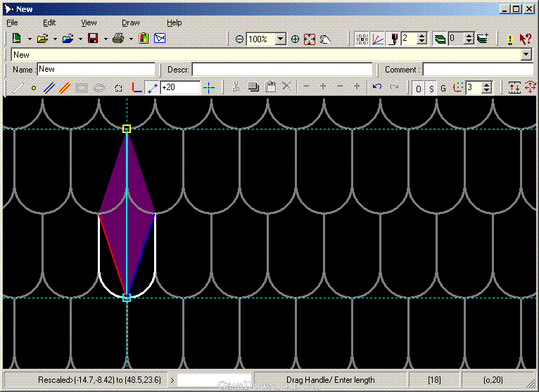Toggle the G snap button
539x392 pixels.
tap(443, 89)
